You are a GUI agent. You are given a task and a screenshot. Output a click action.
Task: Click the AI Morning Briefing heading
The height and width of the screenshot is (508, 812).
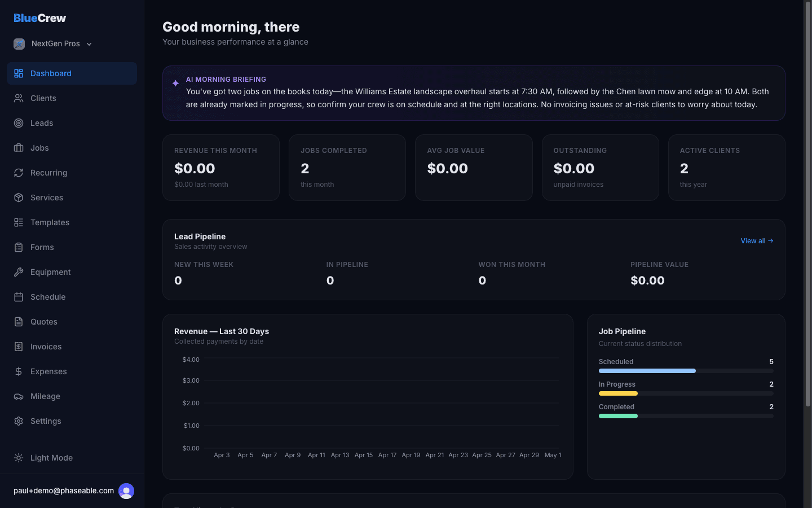tap(226, 80)
